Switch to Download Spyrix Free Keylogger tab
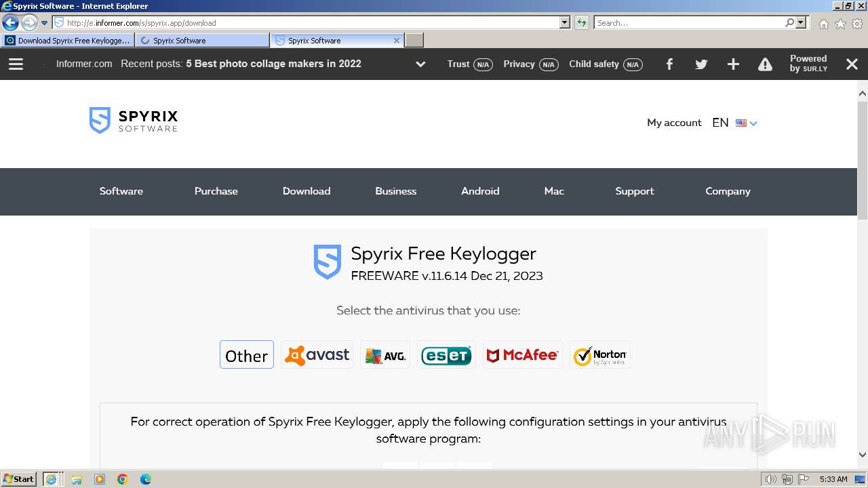The height and width of the screenshot is (488, 868). click(x=68, y=41)
